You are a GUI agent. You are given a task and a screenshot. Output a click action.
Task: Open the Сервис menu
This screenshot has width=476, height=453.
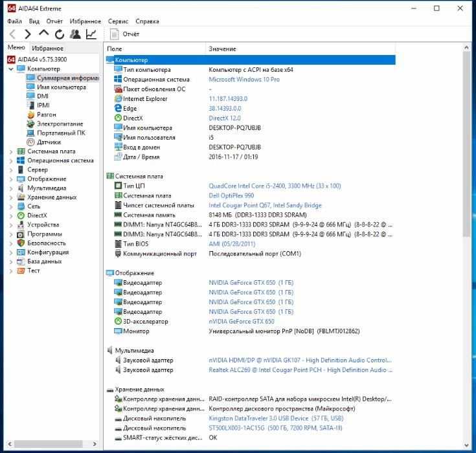(118, 21)
